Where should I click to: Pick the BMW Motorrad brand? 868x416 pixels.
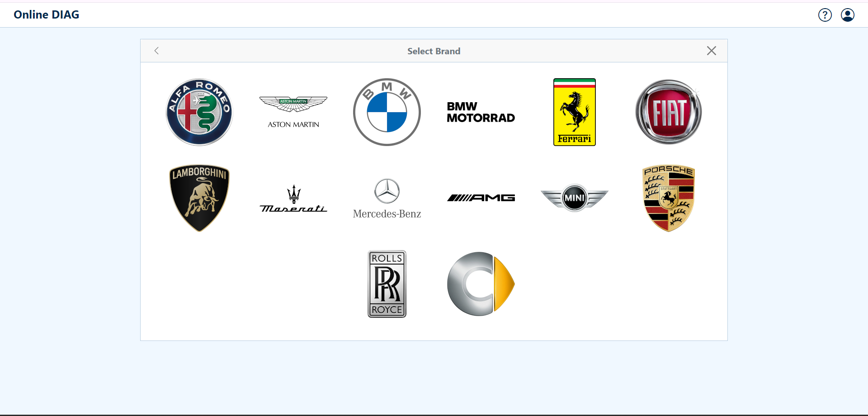pos(481,112)
